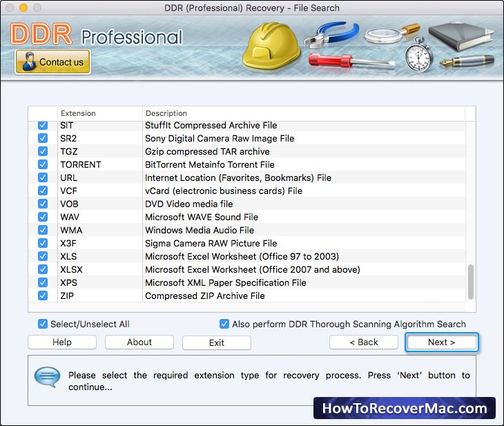Uncheck the X3F extension checkbox

[x=43, y=243]
